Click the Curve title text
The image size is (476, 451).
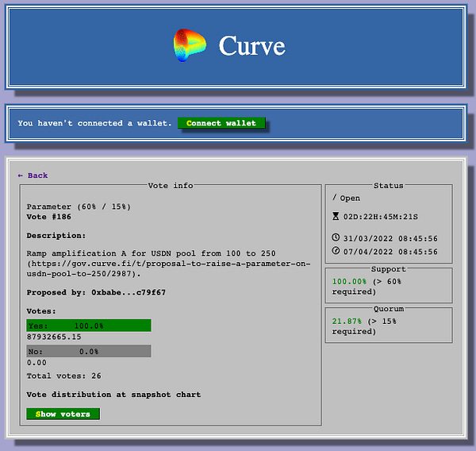tap(251, 46)
